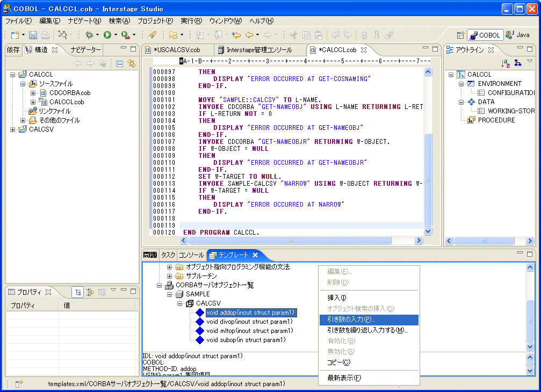Click the green Run icon

(x=107, y=35)
